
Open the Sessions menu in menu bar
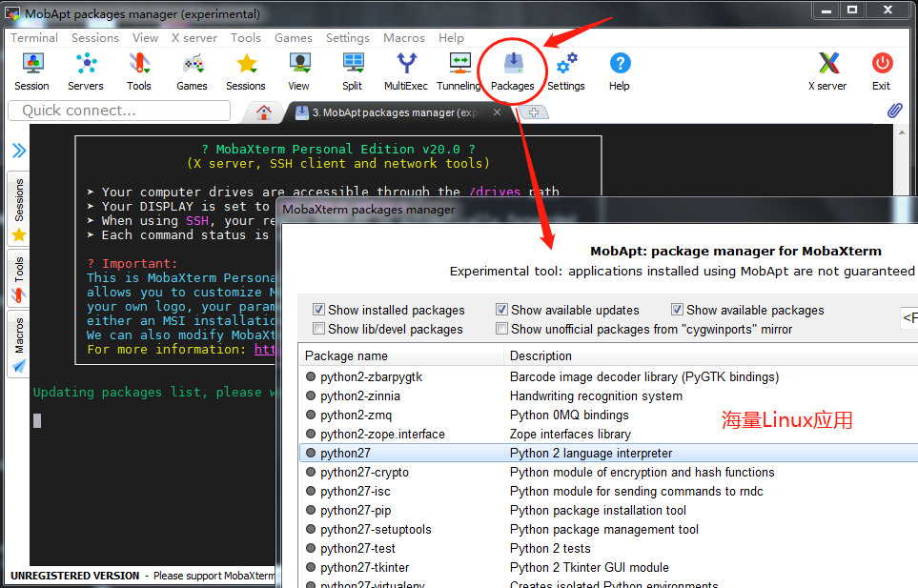click(x=94, y=38)
